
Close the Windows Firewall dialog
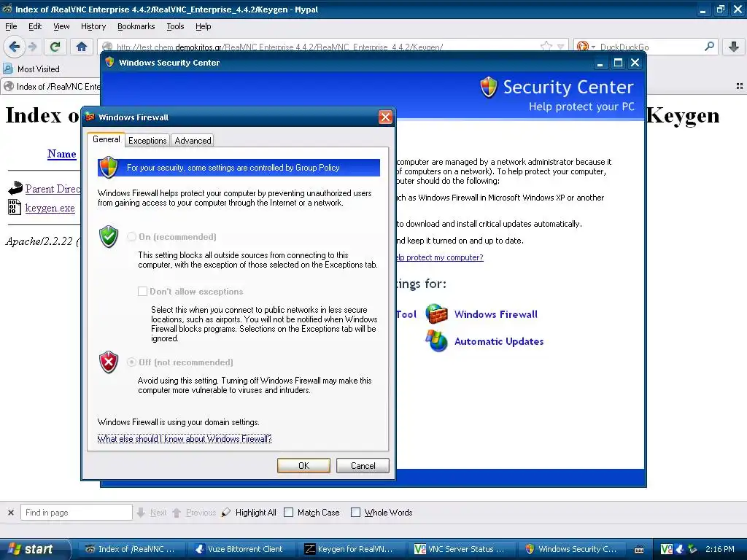[x=385, y=117]
